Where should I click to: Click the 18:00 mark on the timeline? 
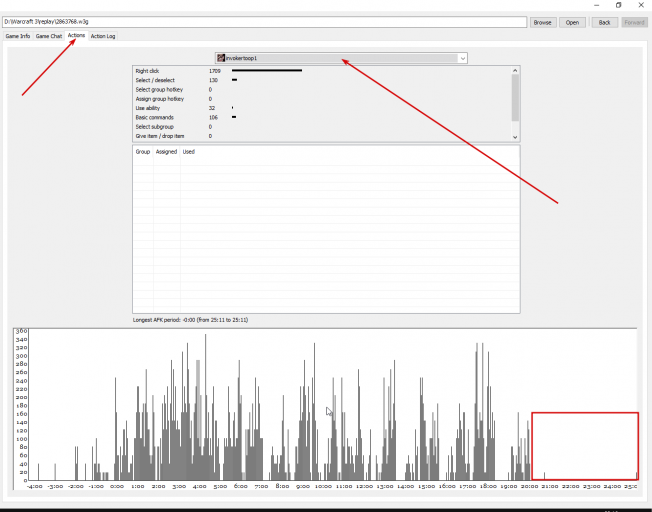[488, 486]
